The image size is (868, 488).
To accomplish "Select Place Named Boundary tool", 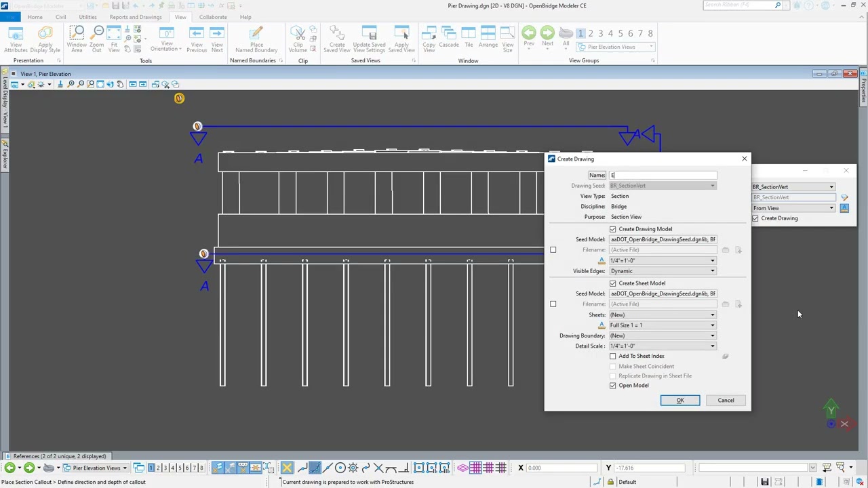I will 256,39.
